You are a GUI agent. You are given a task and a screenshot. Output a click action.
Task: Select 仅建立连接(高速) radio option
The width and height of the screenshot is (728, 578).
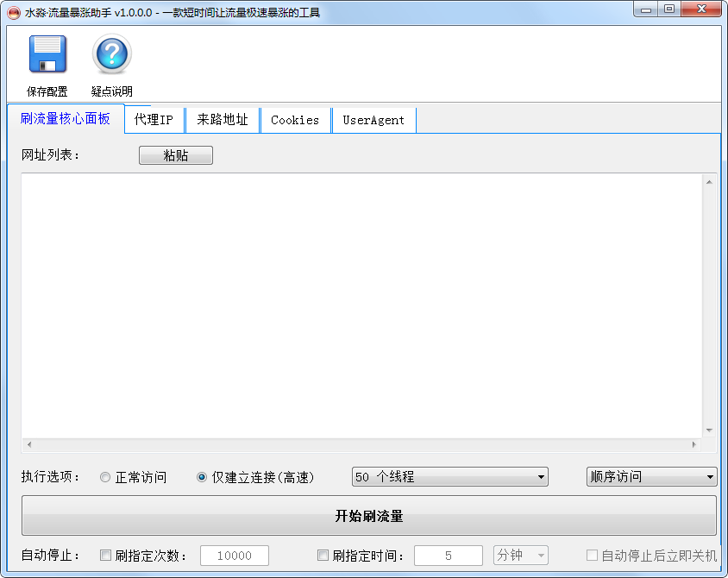tap(202, 477)
